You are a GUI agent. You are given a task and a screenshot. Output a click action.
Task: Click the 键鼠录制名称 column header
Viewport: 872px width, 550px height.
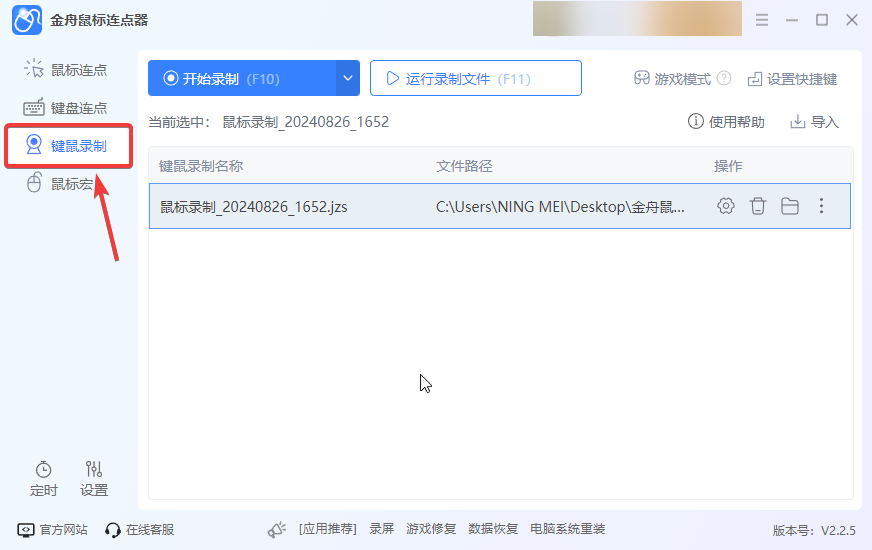pyautogui.click(x=201, y=166)
